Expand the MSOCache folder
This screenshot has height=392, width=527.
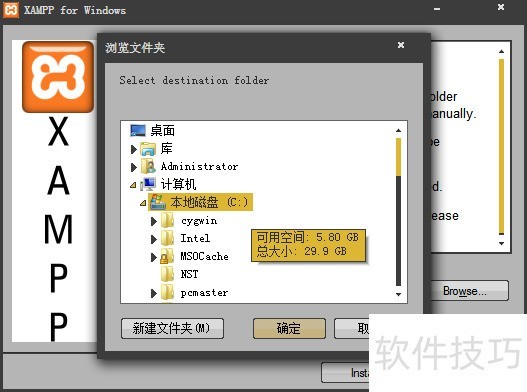click(x=154, y=257)
